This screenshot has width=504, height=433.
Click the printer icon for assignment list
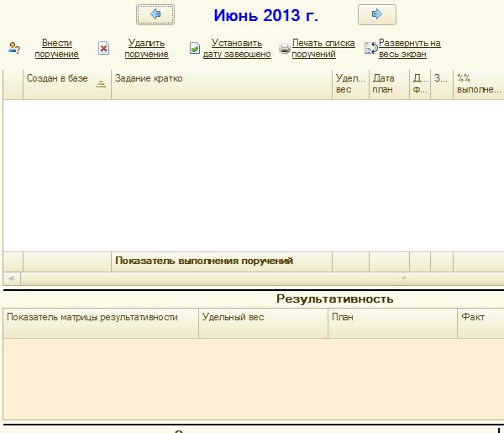(x=285, y=49)
